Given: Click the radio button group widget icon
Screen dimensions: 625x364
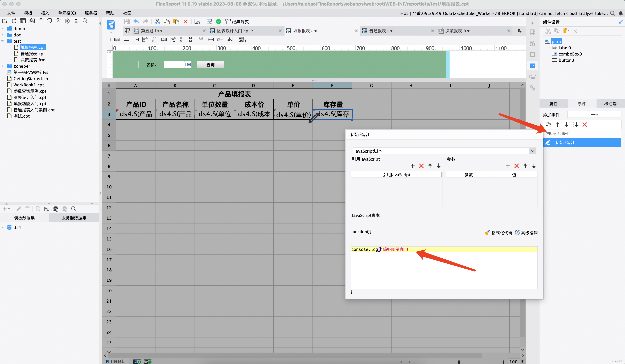Looking at the screenshot, I should (x=183, y=40).
